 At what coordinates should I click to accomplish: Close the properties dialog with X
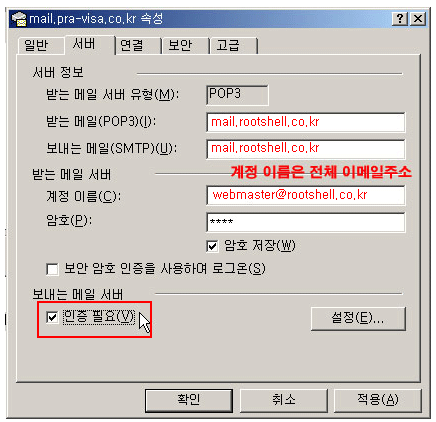click(418, 18)
